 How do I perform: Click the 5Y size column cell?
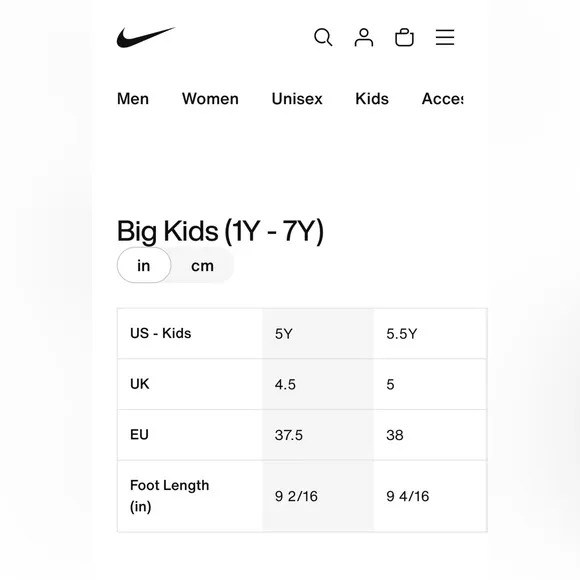pos(318,334)
